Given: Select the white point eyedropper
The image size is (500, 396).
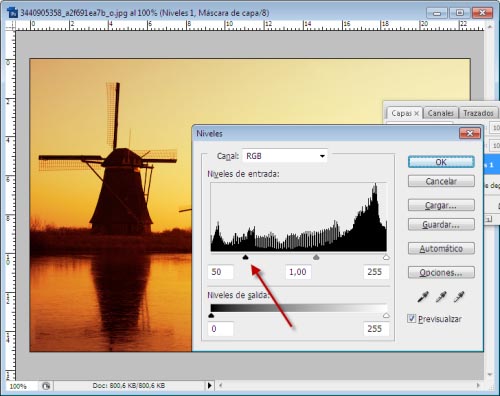Looking at the screenshot, I should coord(459,297).
